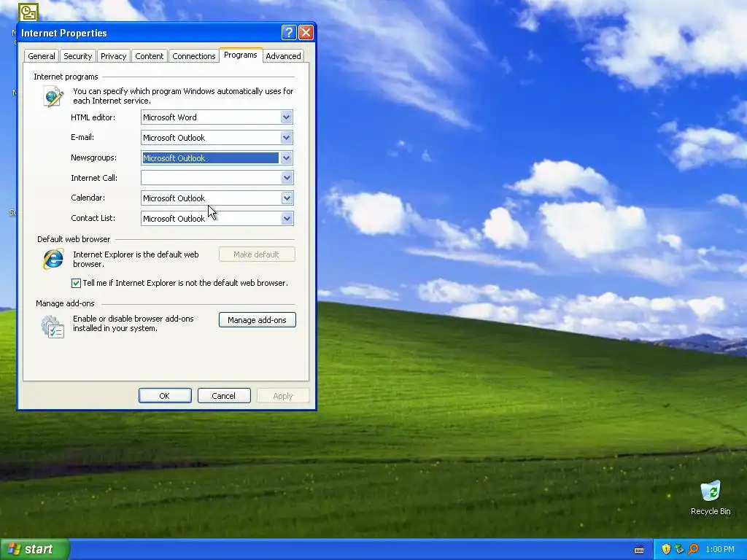Switch to the Connections tab
Viewport: 747px width, 560px height.
[x=194, y=56]
